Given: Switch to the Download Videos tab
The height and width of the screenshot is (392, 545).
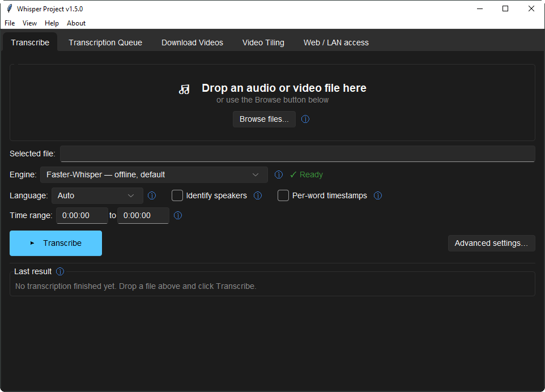Looking at the screenshot, I should (x=192, y=42).
